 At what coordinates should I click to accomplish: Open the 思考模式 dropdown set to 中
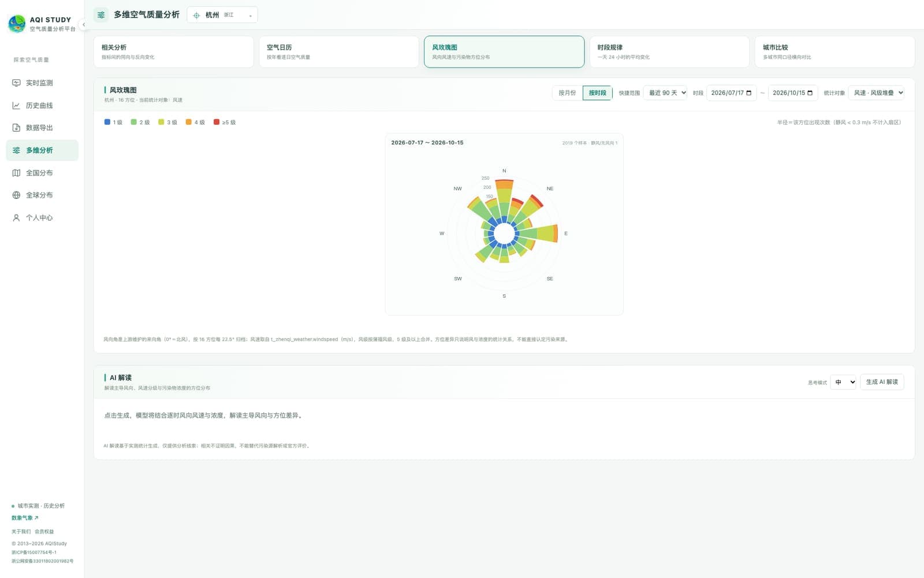tap(843, 382)
